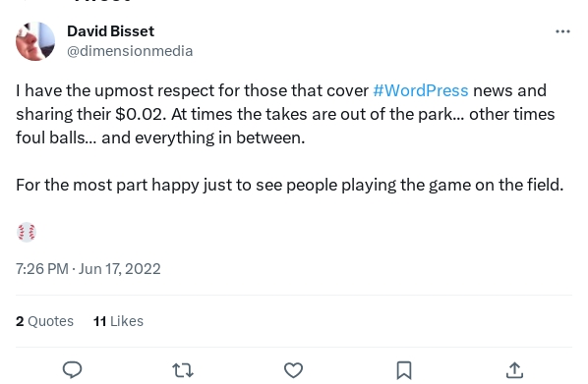This screenshot has width=588, height=384.
Task: View the 11 Likes list
Action: [x=118, y=321]
